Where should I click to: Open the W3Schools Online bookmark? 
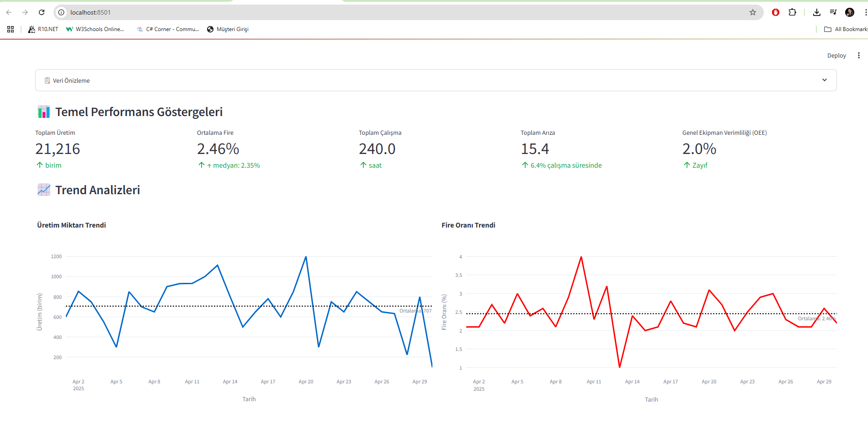pos(95,29)
